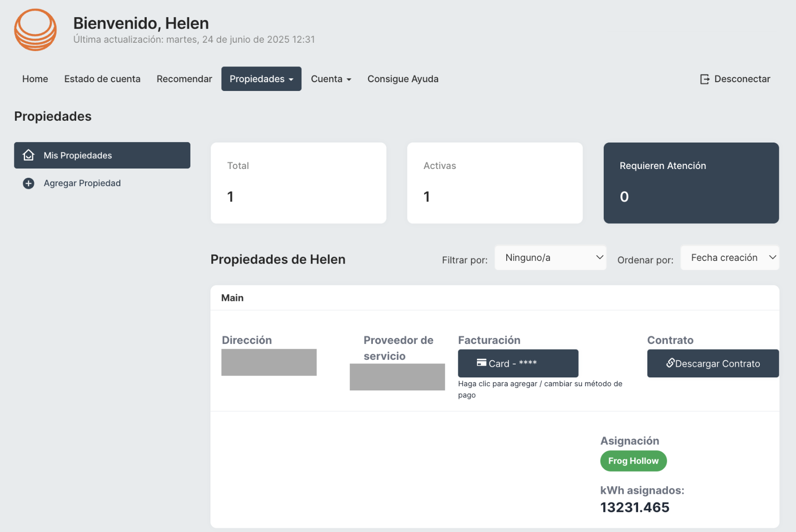Click the kWh asignados label
The width and height of the screenshot is (796, 532).
pyautogui.click(x=642, y=490)
